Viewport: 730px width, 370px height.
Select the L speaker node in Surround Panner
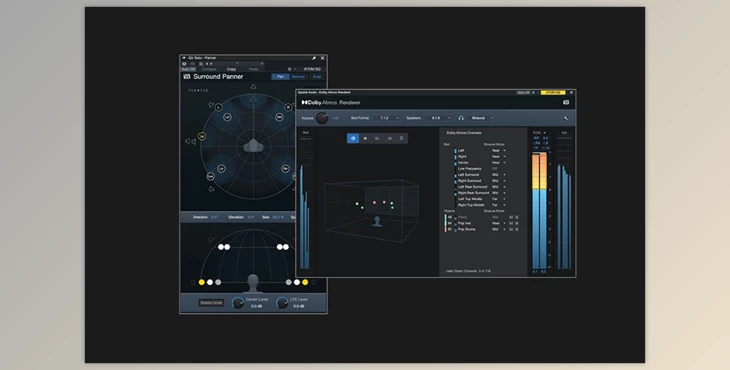click(x=218, y=107)
